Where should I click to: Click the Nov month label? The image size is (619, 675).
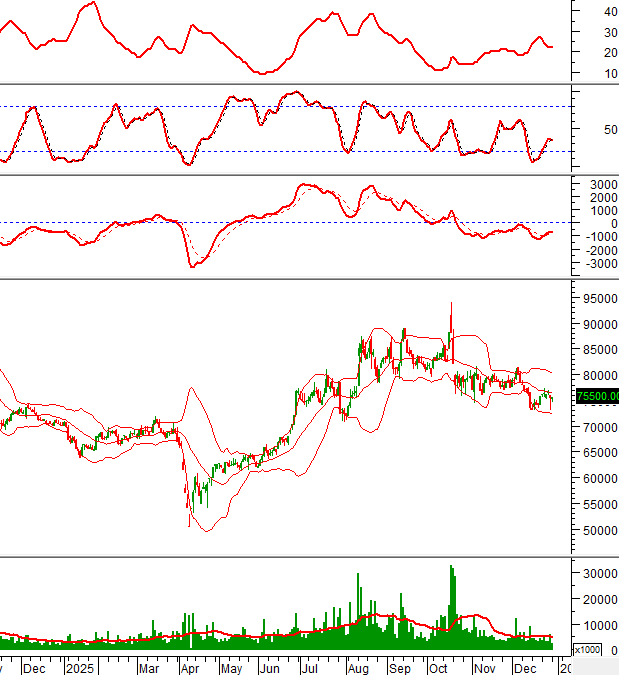click(x=484, y=665)
